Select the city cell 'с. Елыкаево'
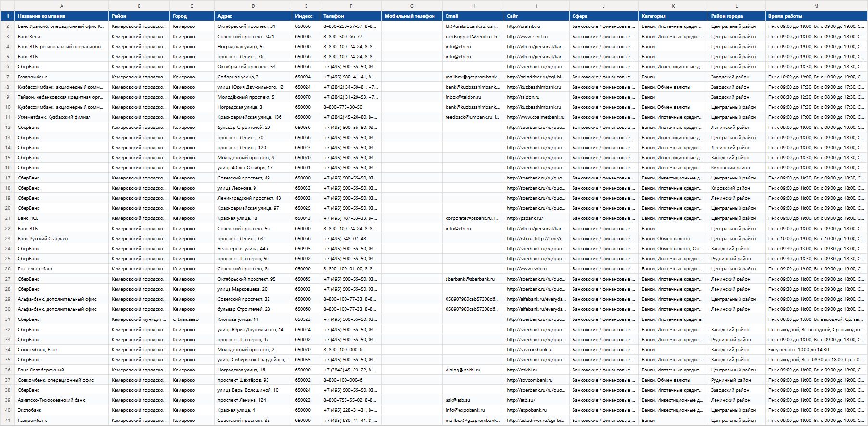Screen dimensions: 868x434 192,319
